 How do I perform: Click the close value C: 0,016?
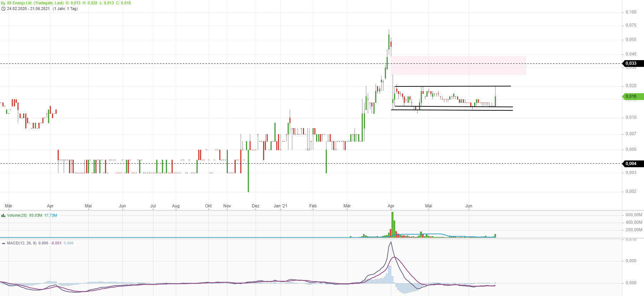(x=124, y=3)
